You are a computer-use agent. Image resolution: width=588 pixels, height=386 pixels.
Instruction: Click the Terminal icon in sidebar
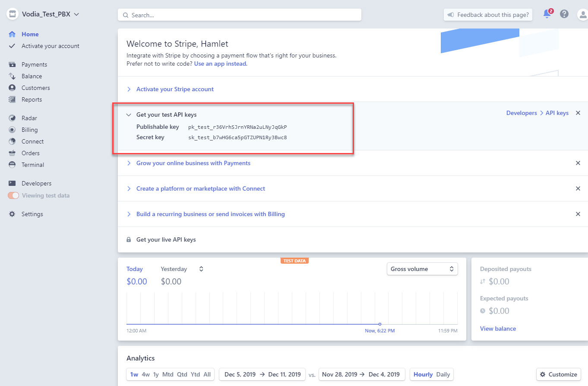[13, 165]
